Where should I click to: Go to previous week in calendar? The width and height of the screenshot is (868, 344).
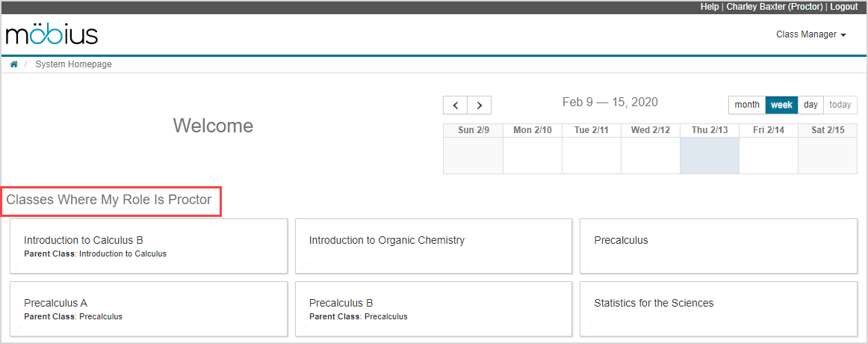click(455, 105)
